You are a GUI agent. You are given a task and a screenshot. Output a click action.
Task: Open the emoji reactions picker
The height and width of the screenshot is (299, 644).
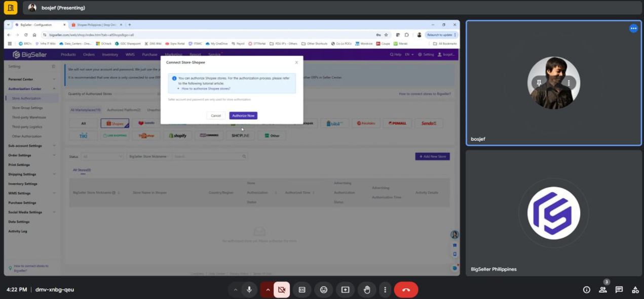click(x=323, y=290)
